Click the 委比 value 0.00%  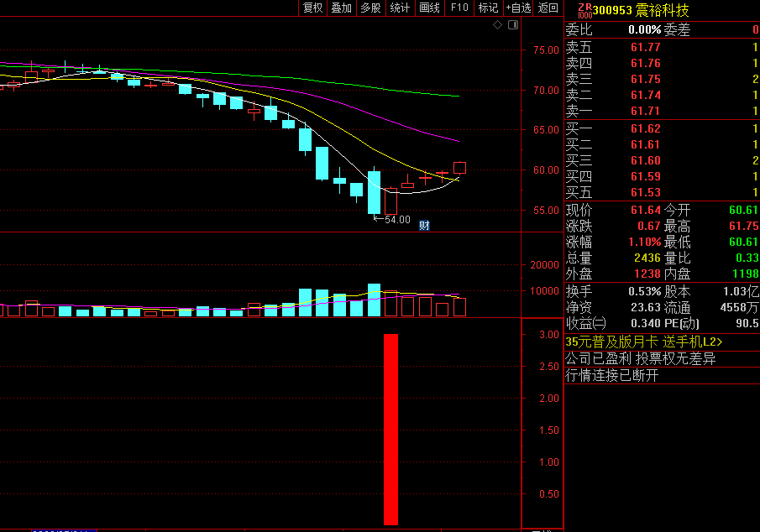click(x=645, y=29)
